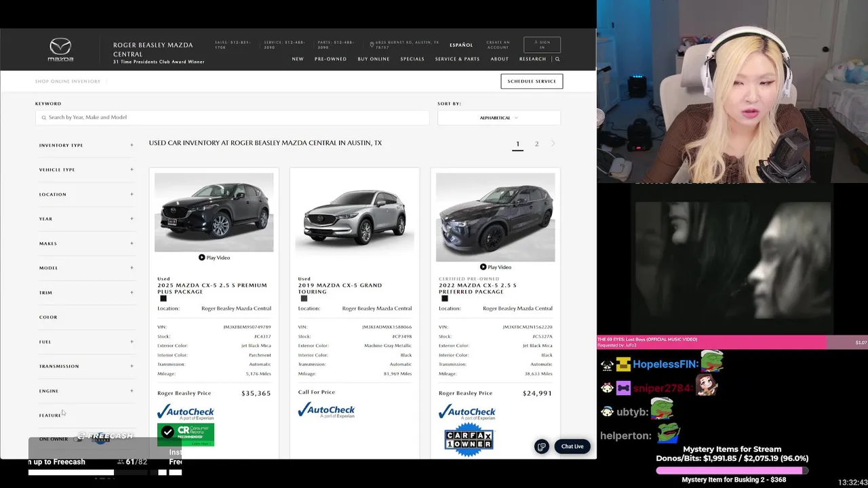The image size is (868, 488).
Task: Open the 2025 Mazda CX-5 vehicle photo
Action: [x=214, y=212]
